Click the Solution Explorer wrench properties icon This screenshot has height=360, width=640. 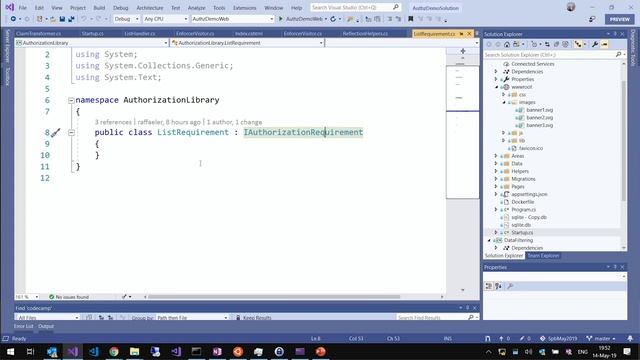(x=595, y=44)
